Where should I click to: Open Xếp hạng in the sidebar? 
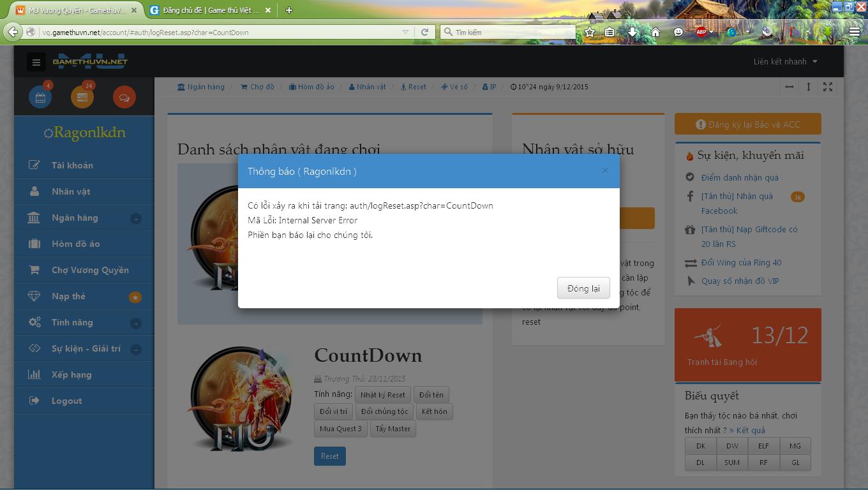click(84, 375)
